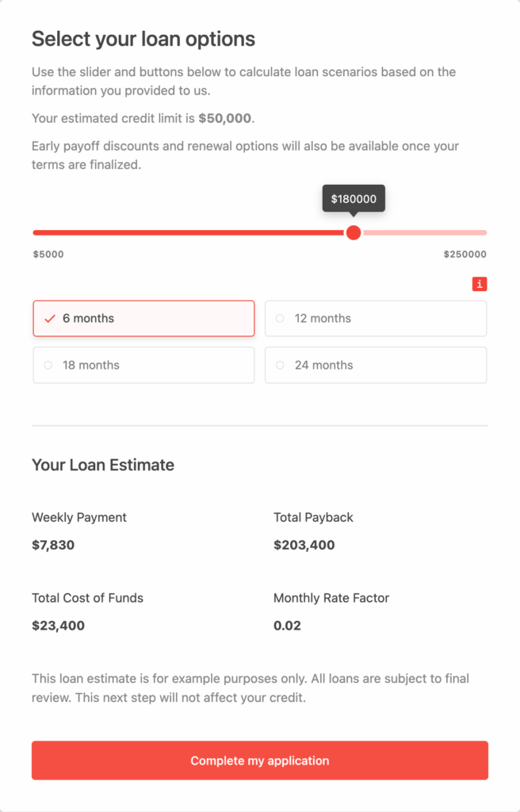Viewport: 520px width, 812px height.
Task: Click the 0.02 monthly rate factor value
Action: 287,626
